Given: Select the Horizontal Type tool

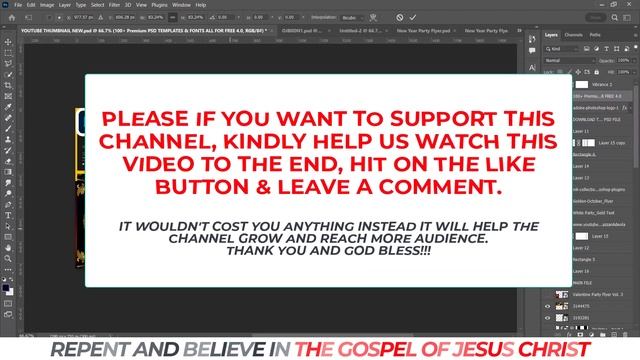Looking at the screenshot, I should click(x=8, y=215).
